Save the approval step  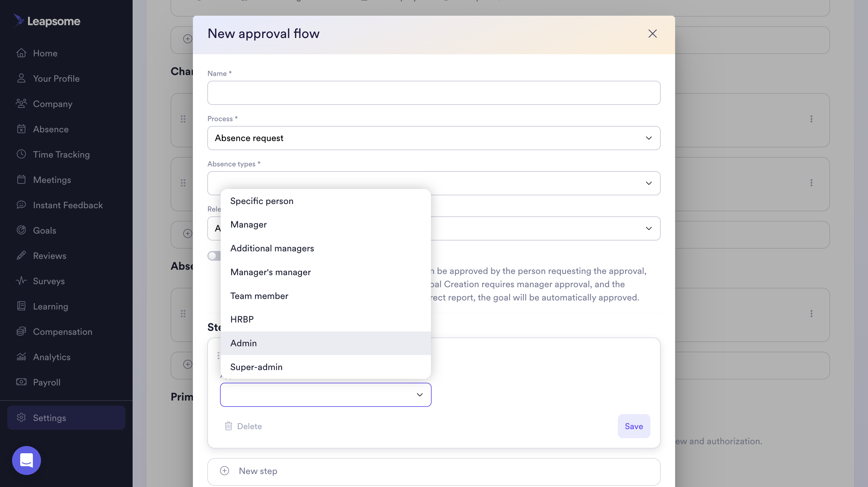634,426
